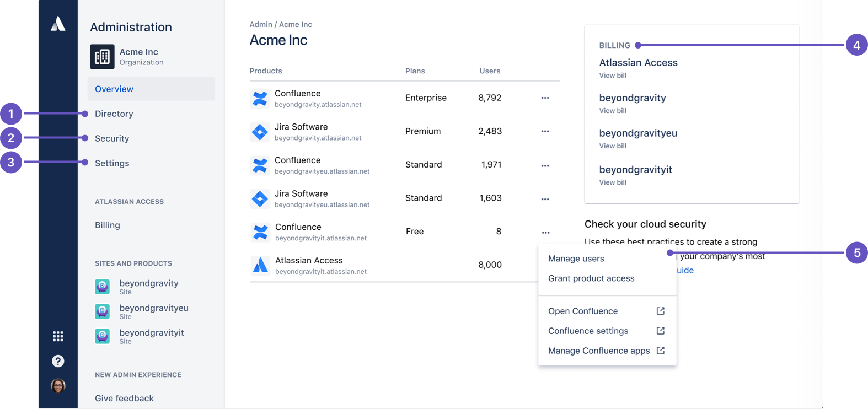The image size is (868, 409).
Task: Click Jira Software icon in the 1,603 users row
Action: tap(260, 198)
